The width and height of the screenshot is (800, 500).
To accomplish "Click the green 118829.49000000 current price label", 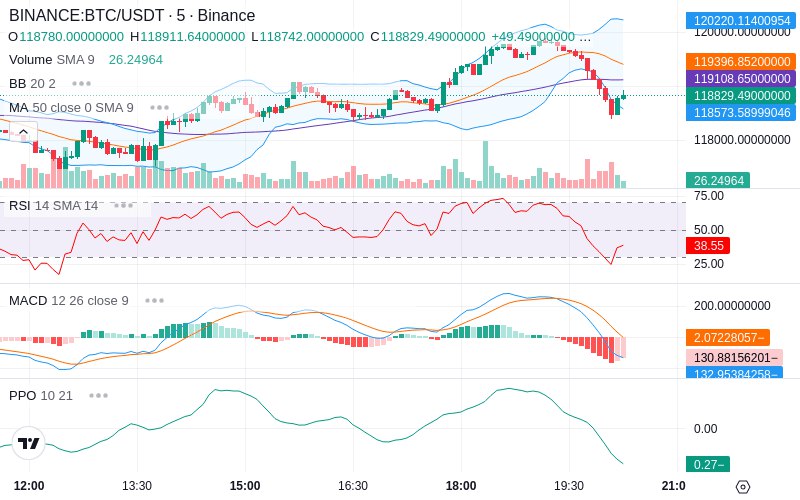I will 741,95.
